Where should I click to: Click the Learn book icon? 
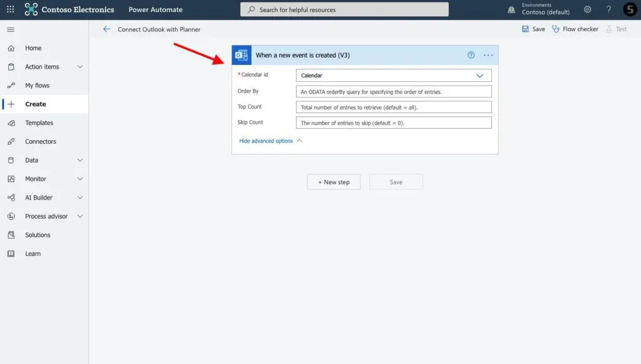tap(11, 254)
